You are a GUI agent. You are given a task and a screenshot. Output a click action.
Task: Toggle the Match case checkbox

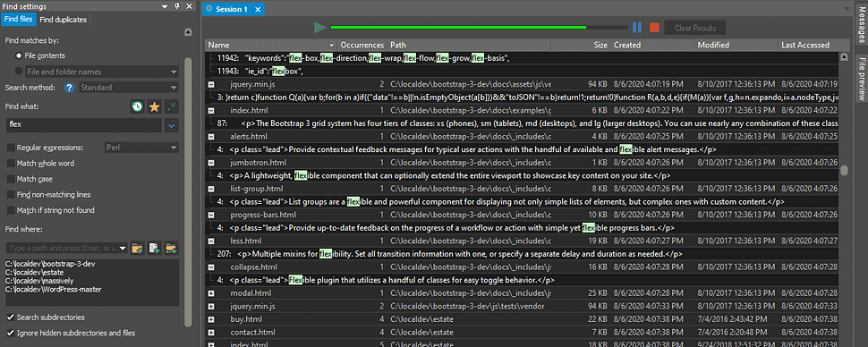[x=11, y=179]
